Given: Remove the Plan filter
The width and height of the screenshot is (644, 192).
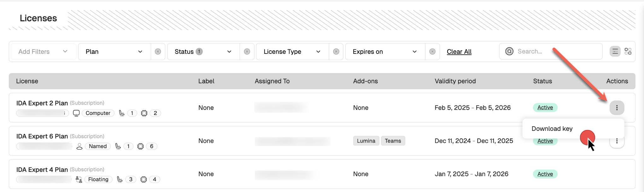Looking at the screenshot, I should [x=158, y=52].
